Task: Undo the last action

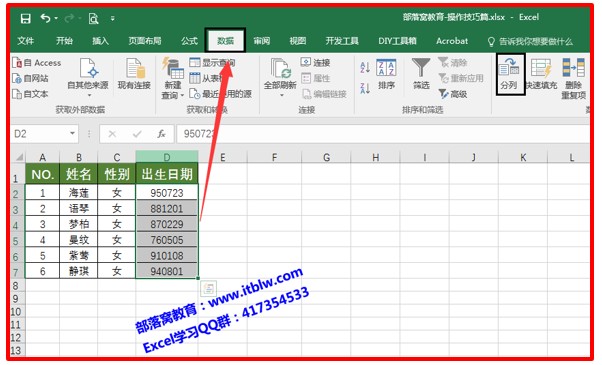Action: [46, 18]
